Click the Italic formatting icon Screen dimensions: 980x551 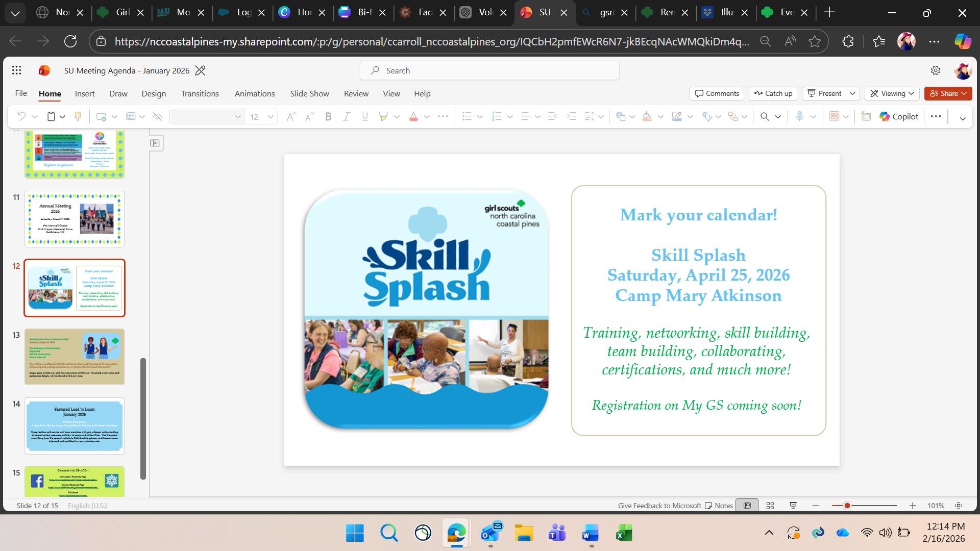(x=347, y=117)
